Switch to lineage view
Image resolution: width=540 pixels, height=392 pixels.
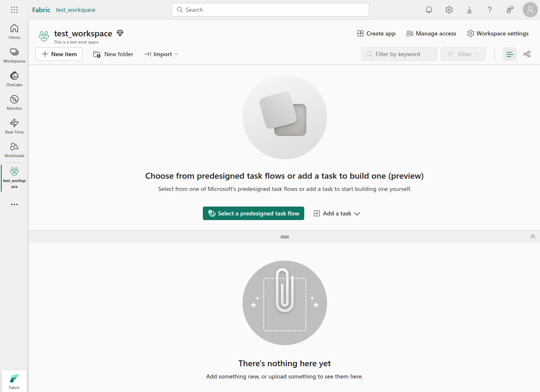point(527,54)
